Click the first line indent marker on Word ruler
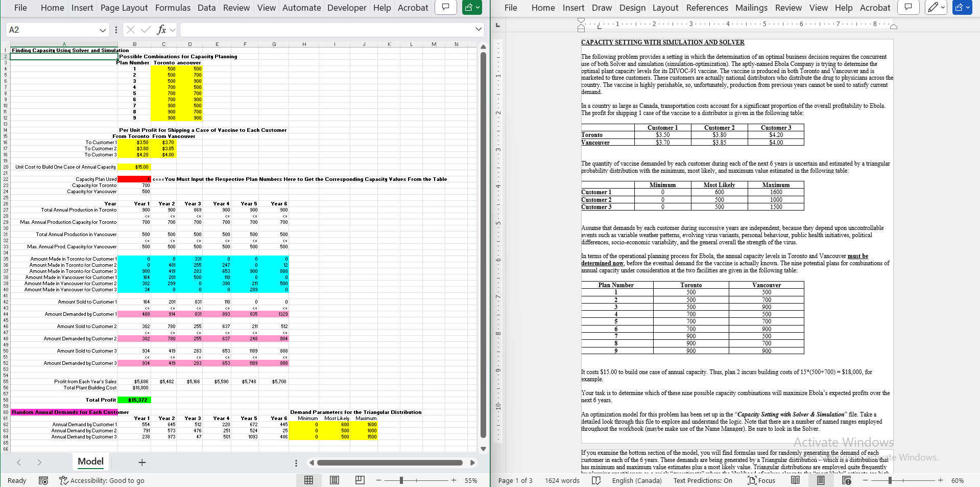 pos(581,21)
